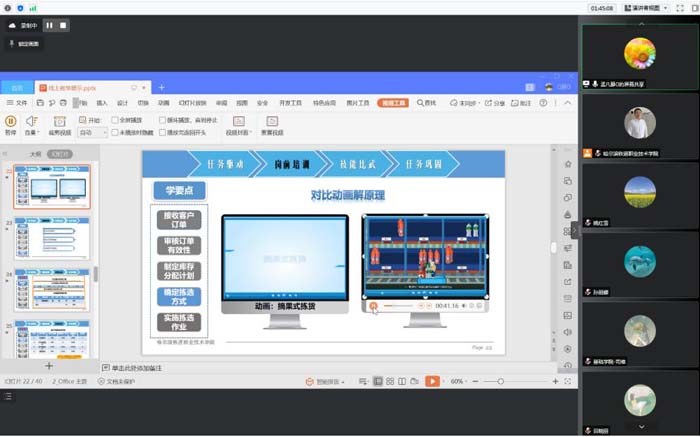The width and height of the screenshot is (700, 437).
Task: Open the 开始 start mode dropdown
Action: coord(93,132)
